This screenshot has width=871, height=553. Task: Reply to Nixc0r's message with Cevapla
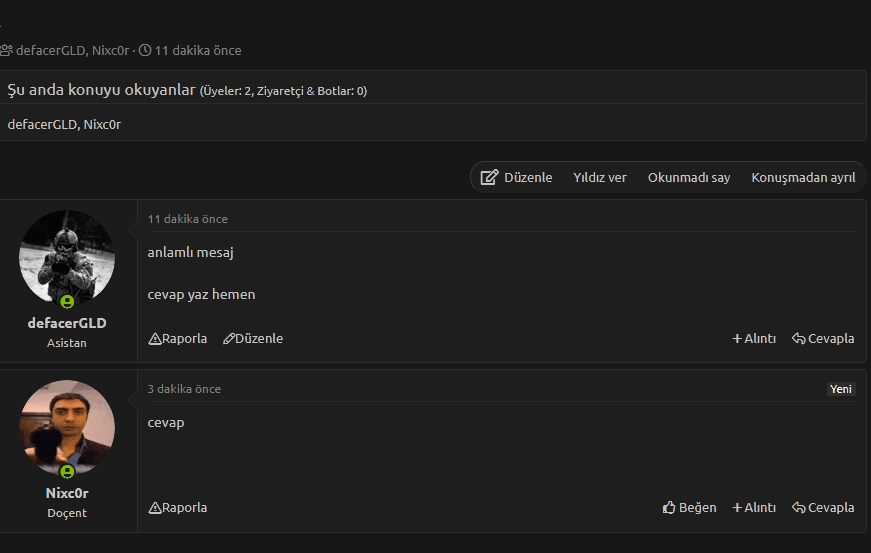pyautogui.click(x=823, y=508)
